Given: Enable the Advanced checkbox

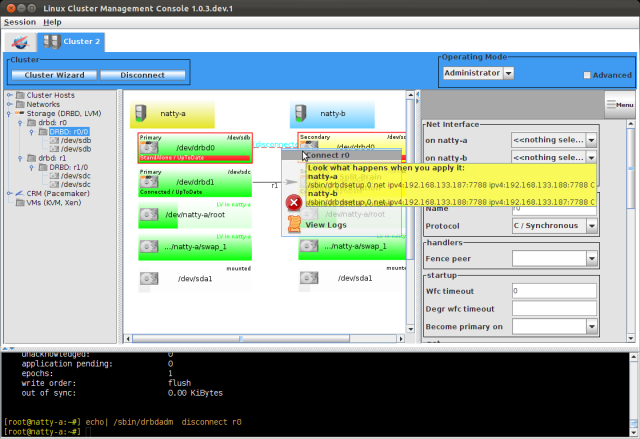Looking at the screenshot, I should pos(587,75).
